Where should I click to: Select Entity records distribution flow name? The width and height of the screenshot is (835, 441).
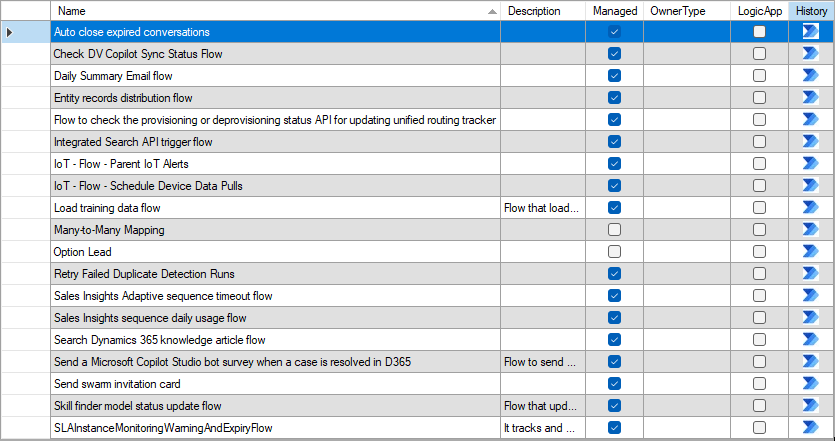pyautogui.click(x=276, y=98)
